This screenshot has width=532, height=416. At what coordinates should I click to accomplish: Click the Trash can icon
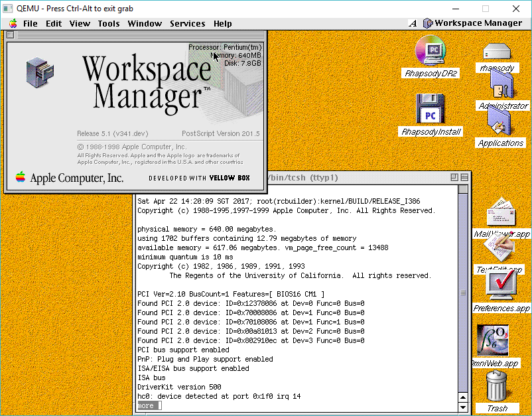(x=496, y=387)
